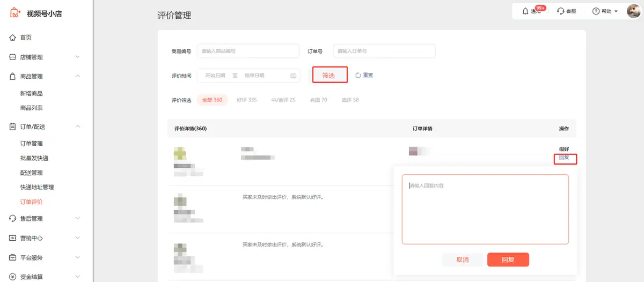Click the 商品管理 bag icon
The image size is (644, 282).
12,76
